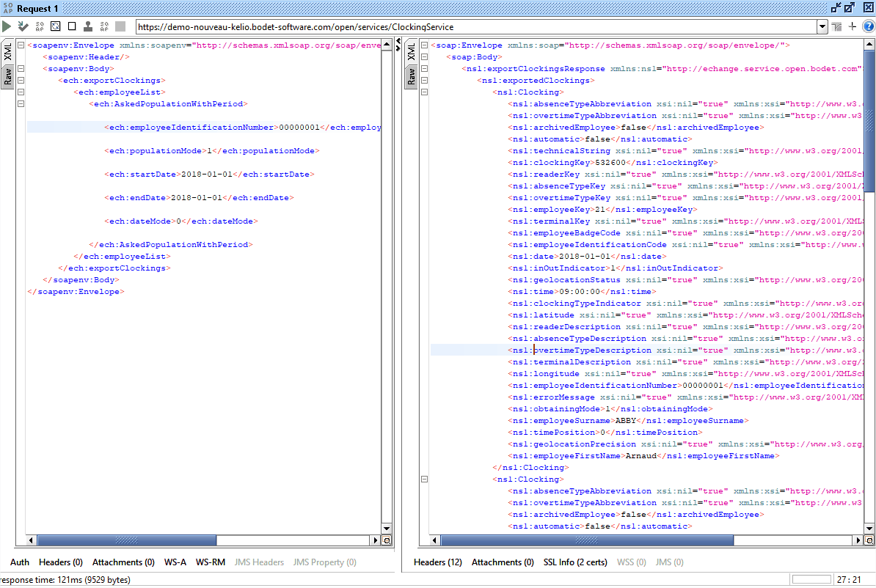Create an empty request using the blank square icon
Screen dimensions: 876x588
coord(72,26)
